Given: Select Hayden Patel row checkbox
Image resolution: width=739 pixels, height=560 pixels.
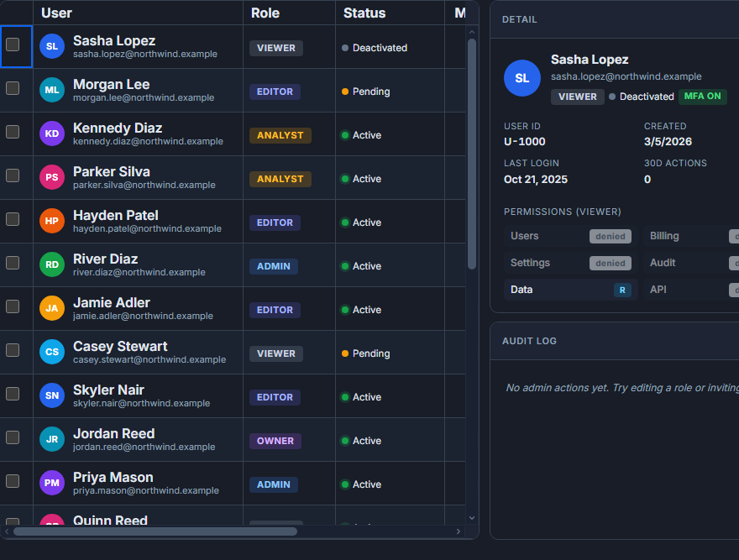Looking at the screenshot, I should (x=13, y=219).
